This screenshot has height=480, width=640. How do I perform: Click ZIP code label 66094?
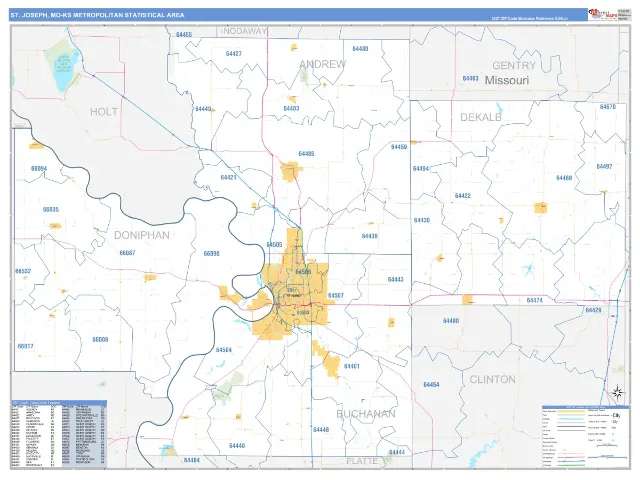click(x=39, y=169)
